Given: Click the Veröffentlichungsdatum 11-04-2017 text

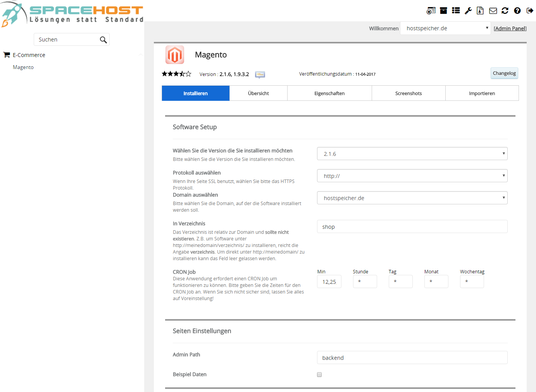Looking at the screenshot, I should pos(337,74).
